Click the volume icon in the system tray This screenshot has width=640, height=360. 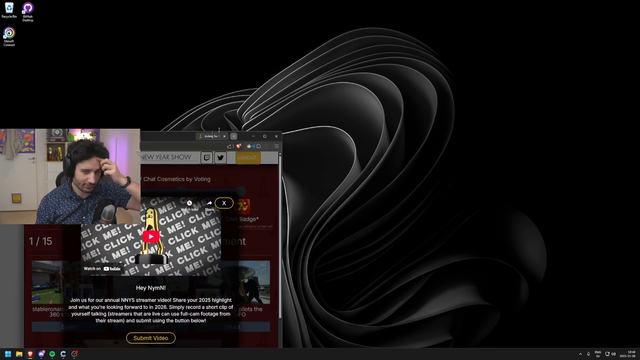click(x=613, y=354)
